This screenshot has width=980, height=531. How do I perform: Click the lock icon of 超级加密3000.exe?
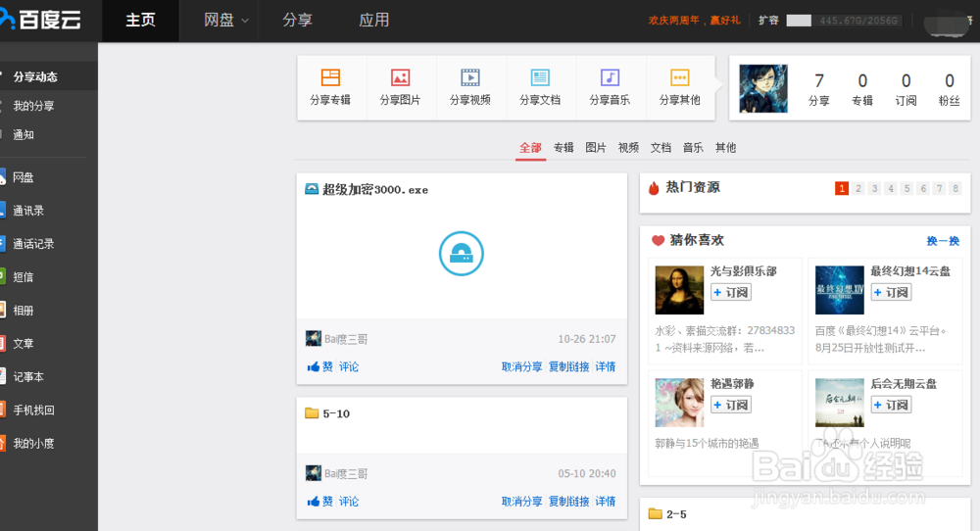click(462, 254)
